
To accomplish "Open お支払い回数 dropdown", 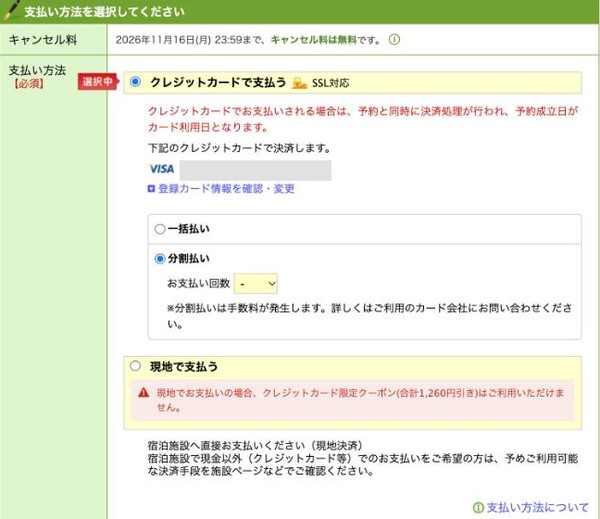I will coord(256,284).
